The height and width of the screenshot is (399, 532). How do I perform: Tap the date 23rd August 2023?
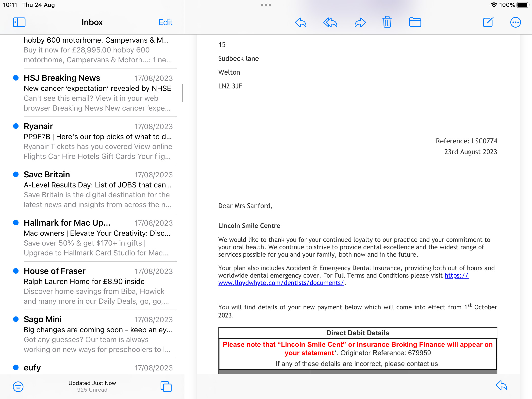[471, 152]
